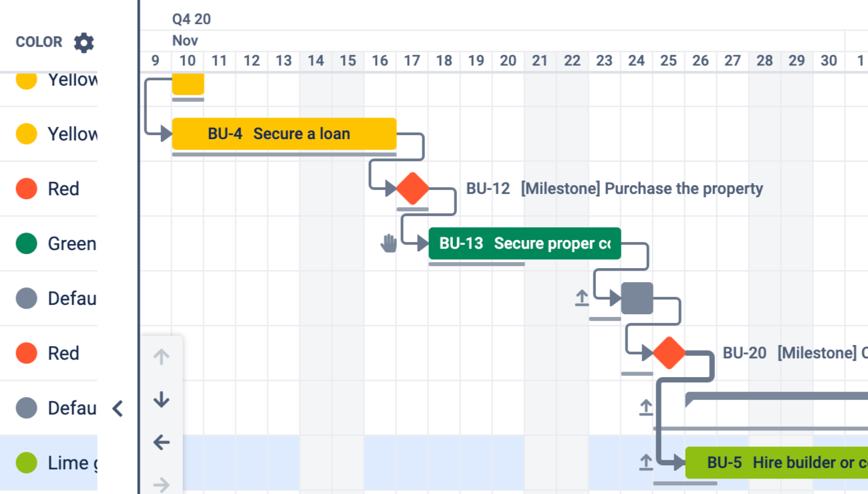Click the hand icon beside BU-13
Image resolution: width=868 pixels, height=494 pixels.
[x=388, y=243]
